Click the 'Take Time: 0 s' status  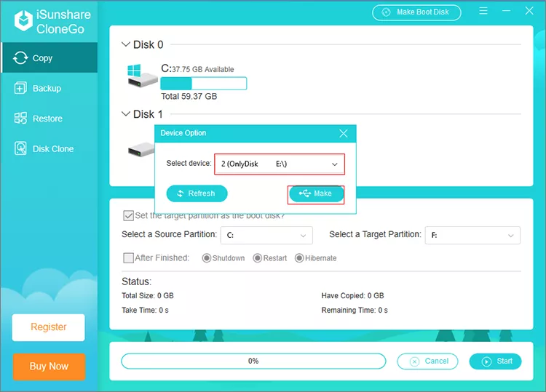click(x=145, y=311)
